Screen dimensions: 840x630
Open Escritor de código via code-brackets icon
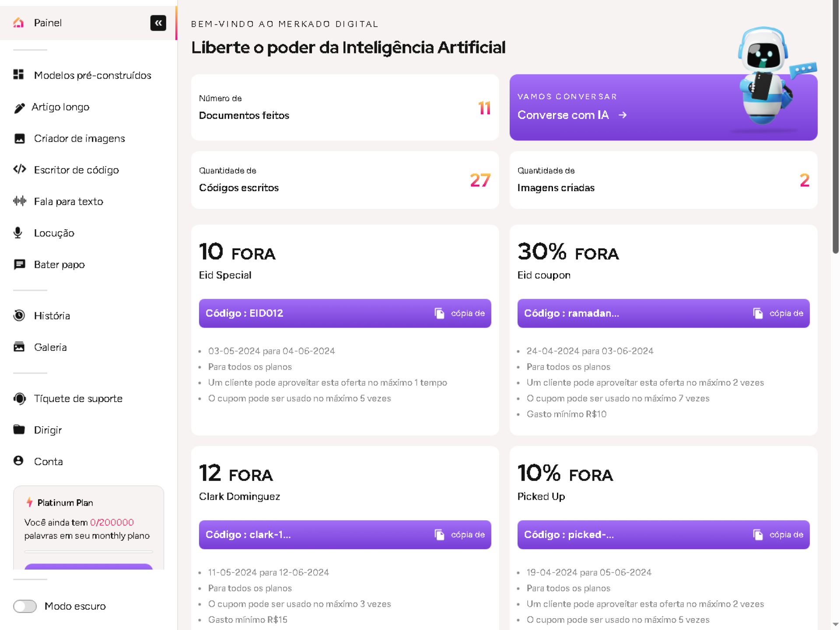19,170
